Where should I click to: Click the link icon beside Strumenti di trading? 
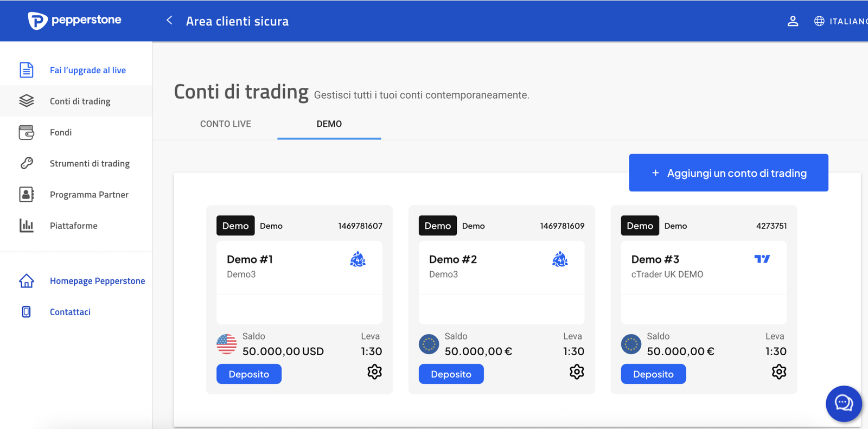[26, 163]
